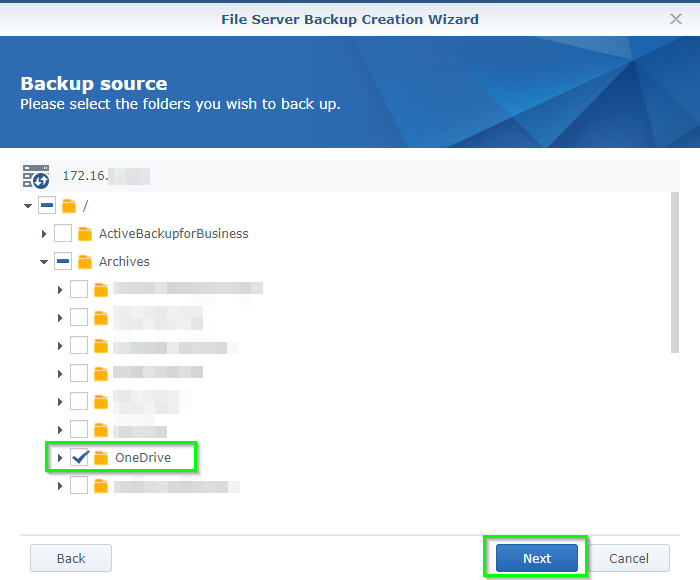Collapse the Archives folder arrow
Viewport: 700px width, 580px height.
point(44,262)
